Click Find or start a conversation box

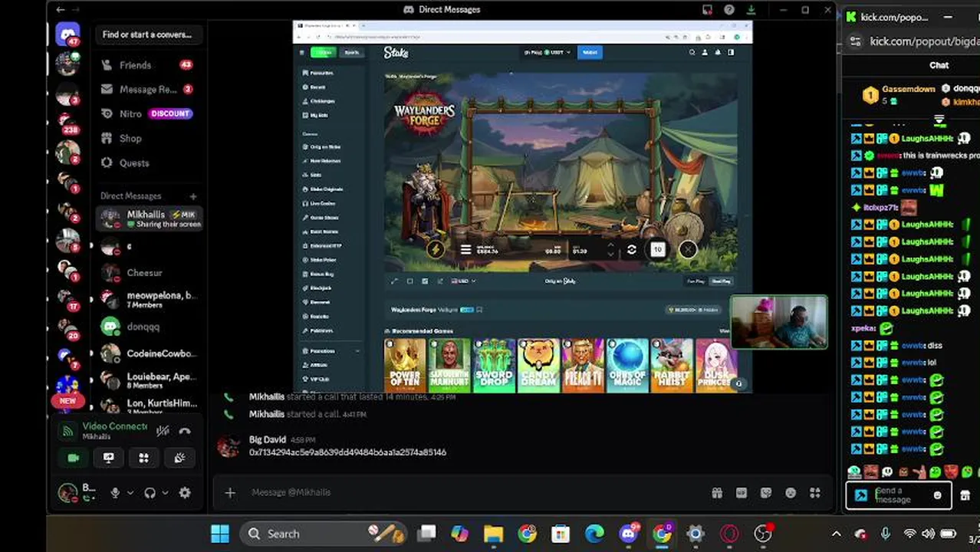point(147,34)
